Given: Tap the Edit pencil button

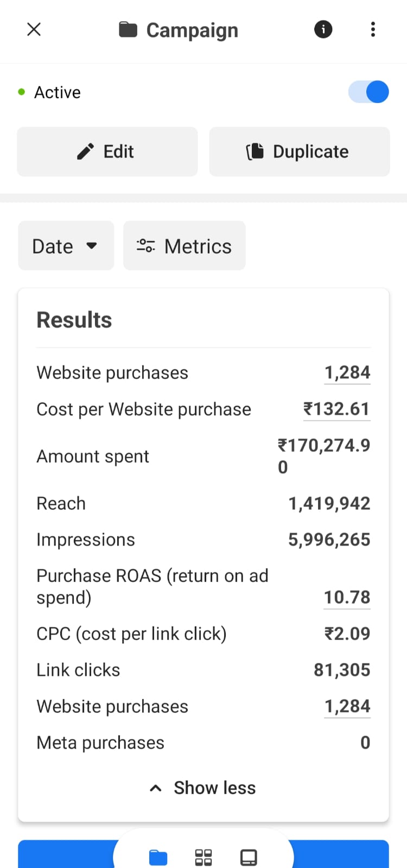Looking at the screenshot, I should coord(107,151).
